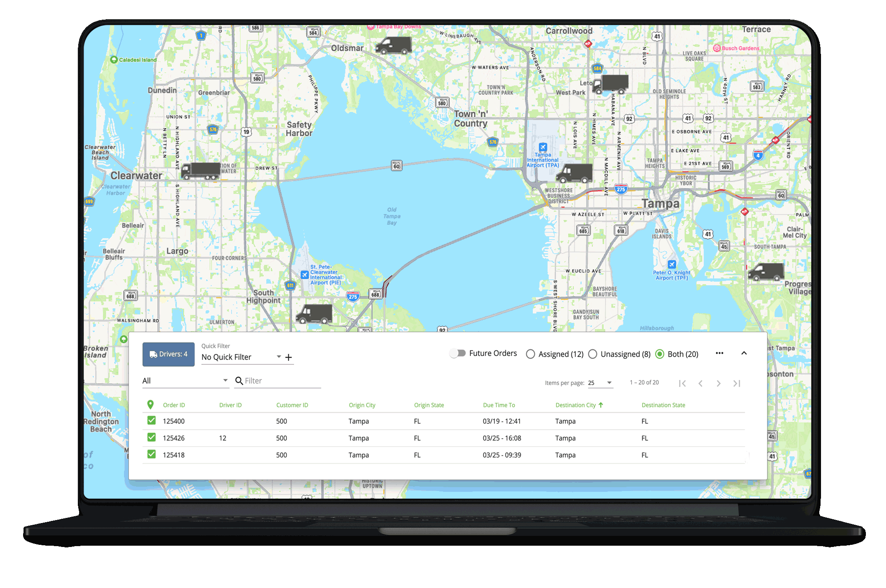The image size is (886, 588).
Task: Click the search magnifier icon in the filter field
Action: click(x=239, y=380)
